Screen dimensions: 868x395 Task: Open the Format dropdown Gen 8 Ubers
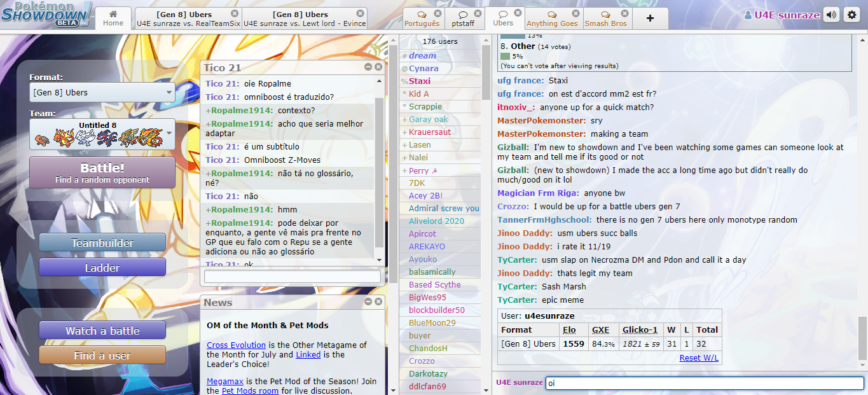point(102,93)
